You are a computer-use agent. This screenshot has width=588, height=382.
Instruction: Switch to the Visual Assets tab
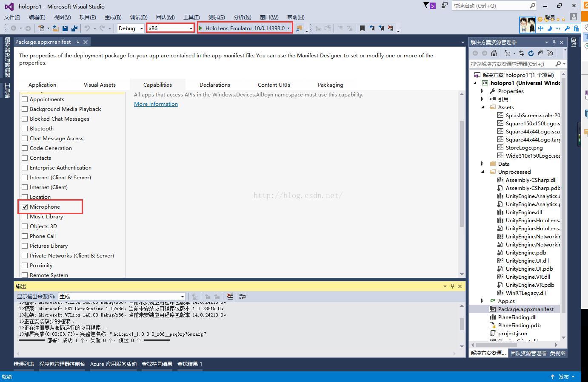(100, 85)
